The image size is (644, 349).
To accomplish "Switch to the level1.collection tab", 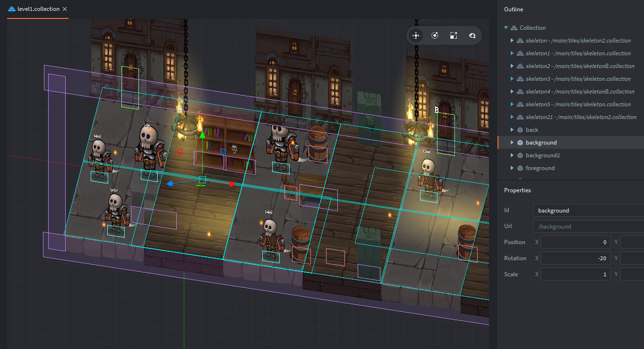I will click(x=38, y=9).
